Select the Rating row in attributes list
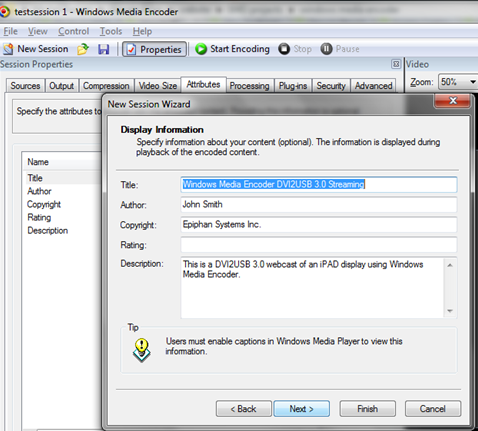The height and width of the screenshot is (431, 478). (x=62, y=217)
